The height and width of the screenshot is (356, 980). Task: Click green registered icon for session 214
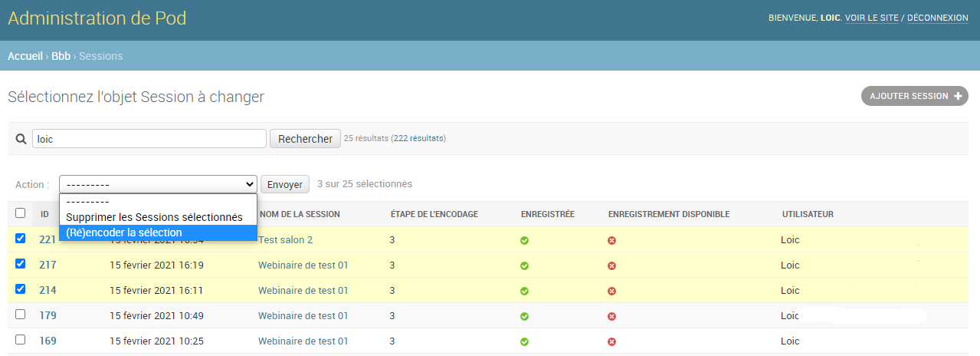tap(525, 291)
